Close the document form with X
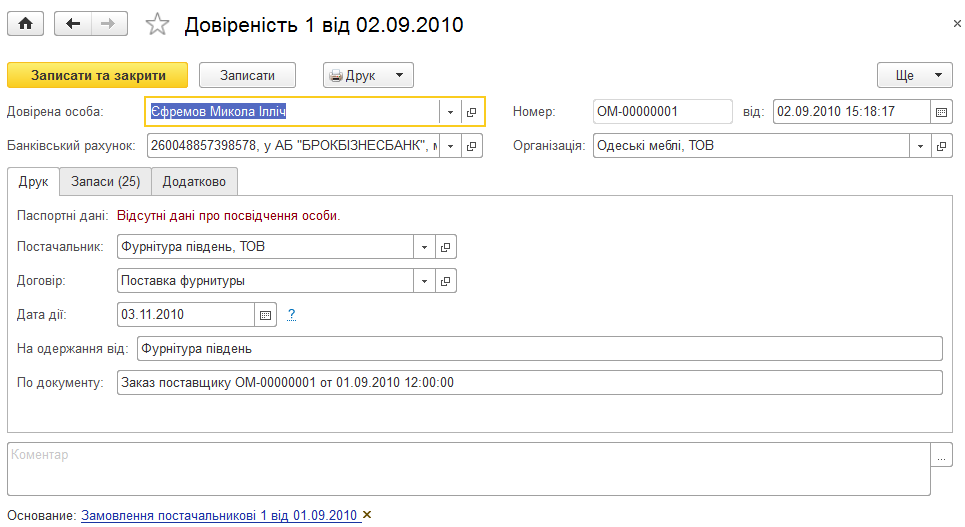965x527 pixels. coord(956,24)
